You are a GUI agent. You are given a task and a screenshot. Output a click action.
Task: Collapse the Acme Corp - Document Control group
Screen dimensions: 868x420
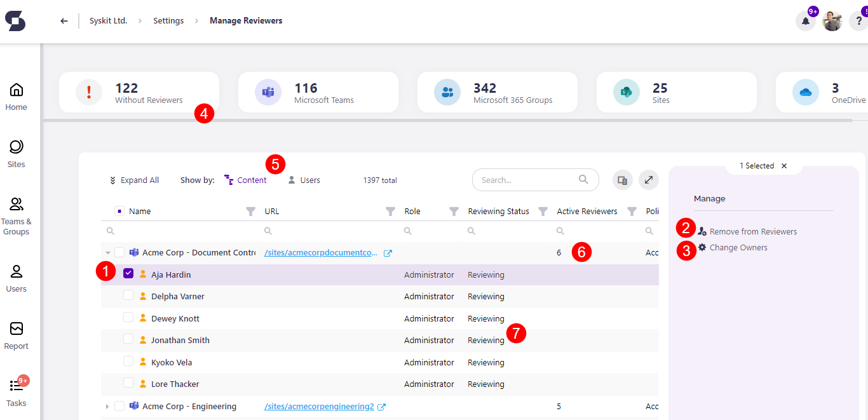107,252
